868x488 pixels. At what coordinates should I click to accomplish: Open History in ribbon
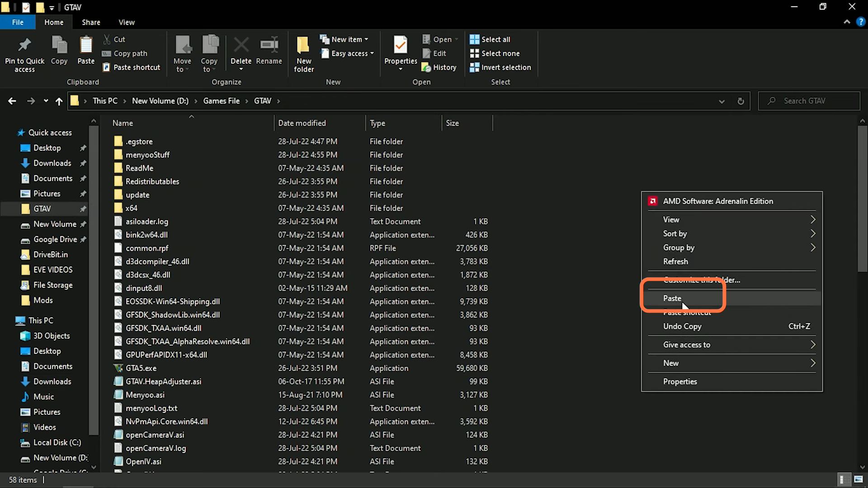tap(439, 67)
